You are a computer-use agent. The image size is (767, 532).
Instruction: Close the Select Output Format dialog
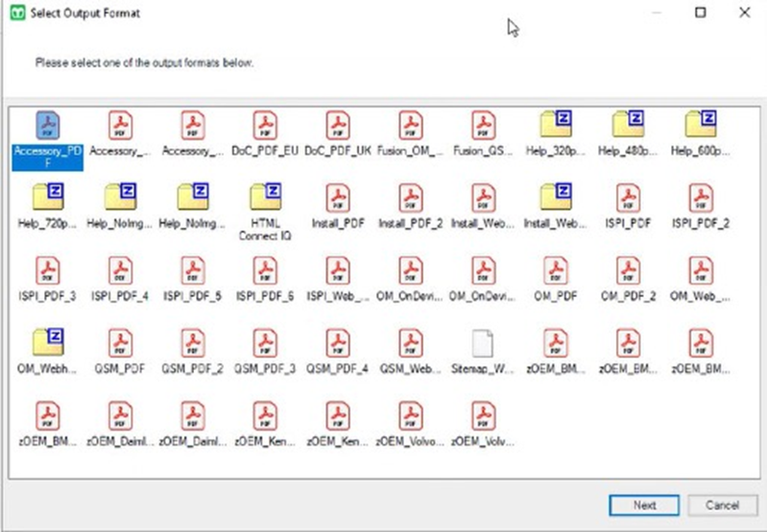[745, 12]
